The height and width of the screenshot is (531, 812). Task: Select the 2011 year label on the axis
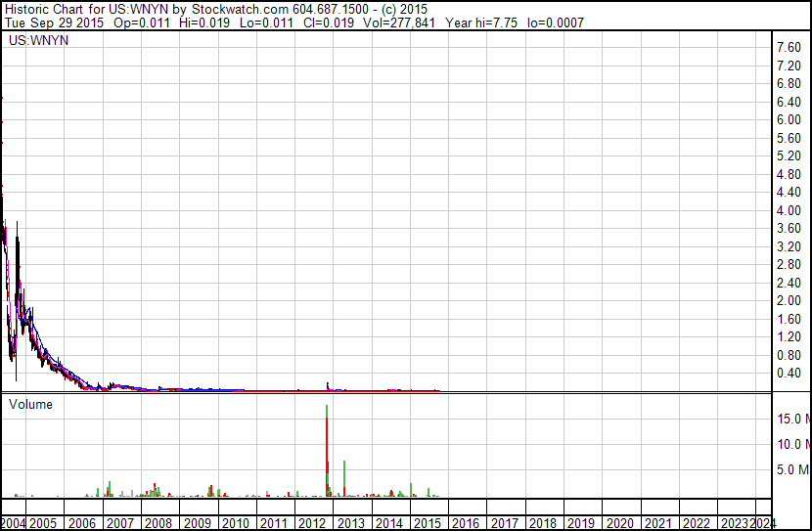[273, 523]
